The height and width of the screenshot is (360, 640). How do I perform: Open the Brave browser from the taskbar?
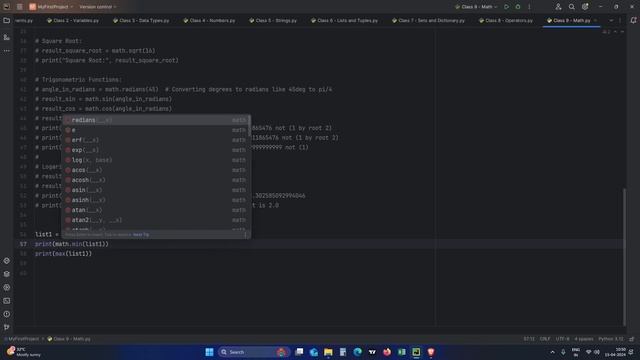(x=431, y=352)
